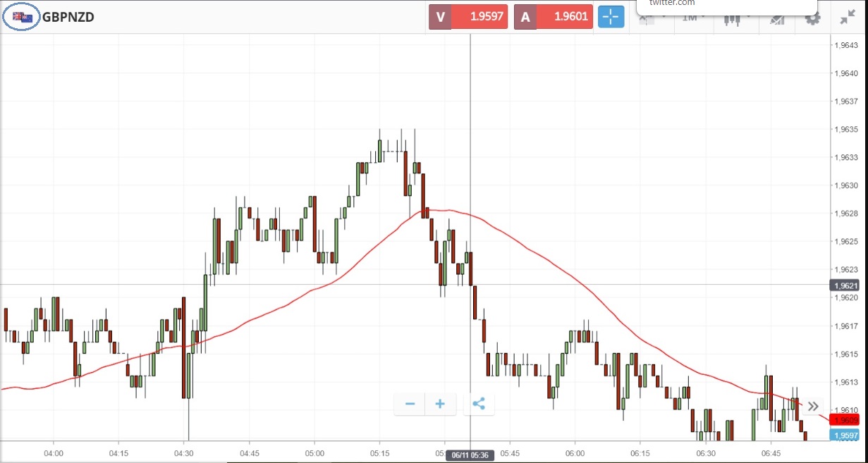
Task: Click the 06:45 time axis label
Action: (x=771, y=453)
